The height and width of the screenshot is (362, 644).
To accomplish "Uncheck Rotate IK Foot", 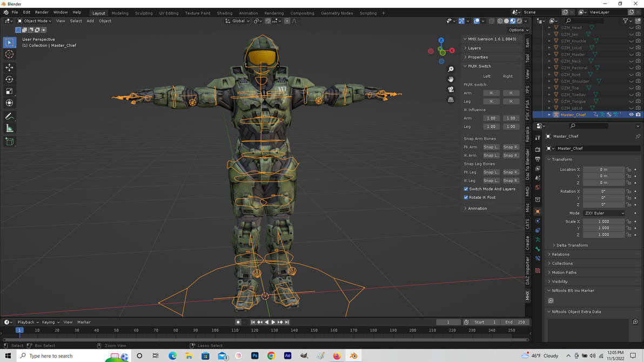I will coord(466,197).
